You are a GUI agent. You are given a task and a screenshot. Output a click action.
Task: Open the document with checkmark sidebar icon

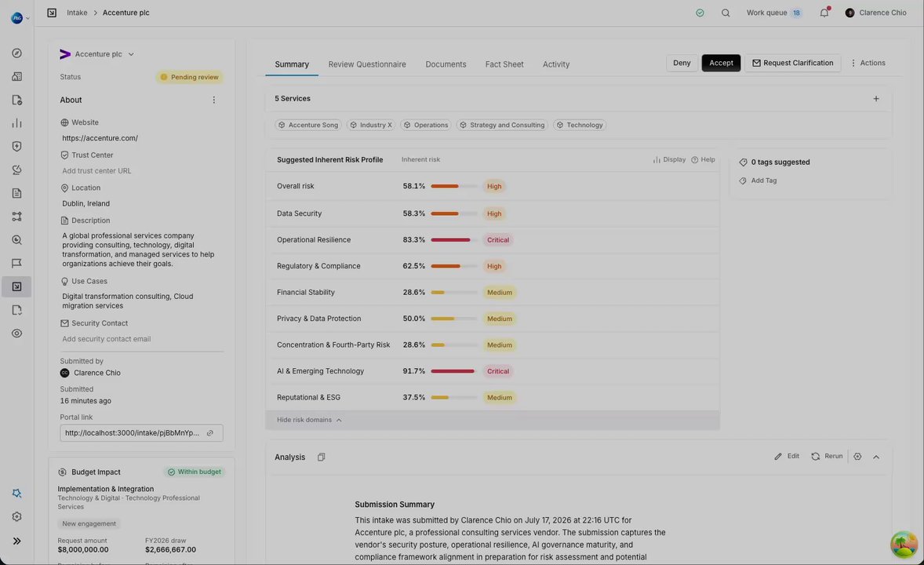[x=17, y=100]
